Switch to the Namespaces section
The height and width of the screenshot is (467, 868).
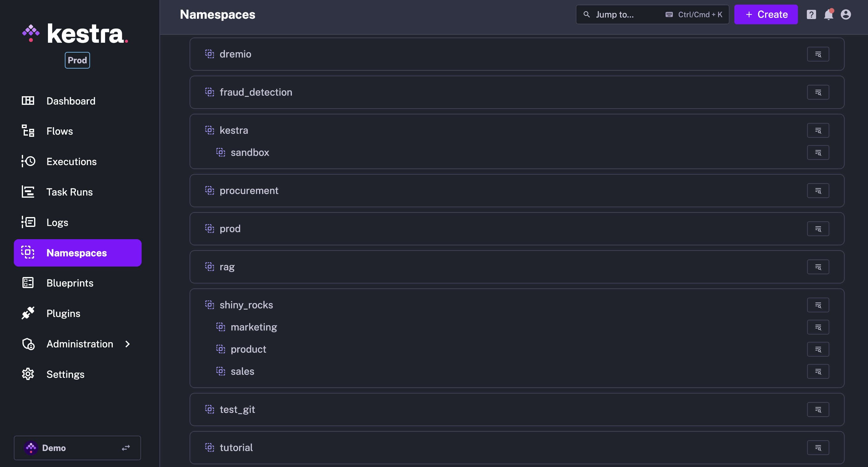pos(77,253)
